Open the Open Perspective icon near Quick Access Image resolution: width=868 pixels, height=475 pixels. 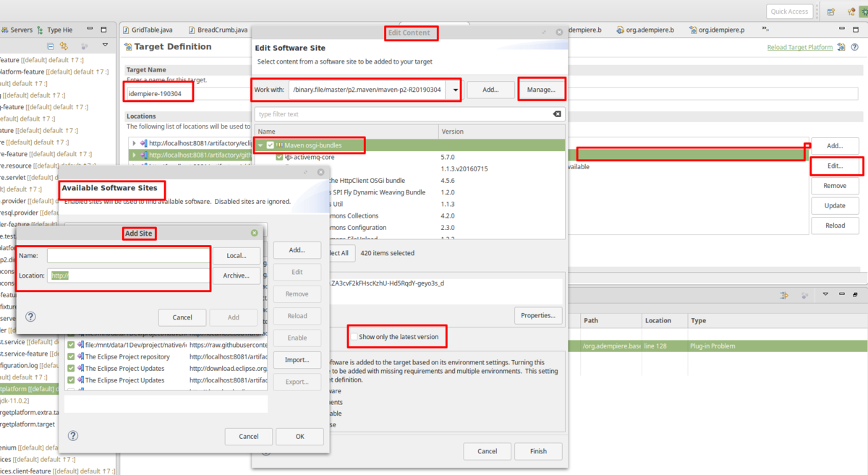click(831, 11)
